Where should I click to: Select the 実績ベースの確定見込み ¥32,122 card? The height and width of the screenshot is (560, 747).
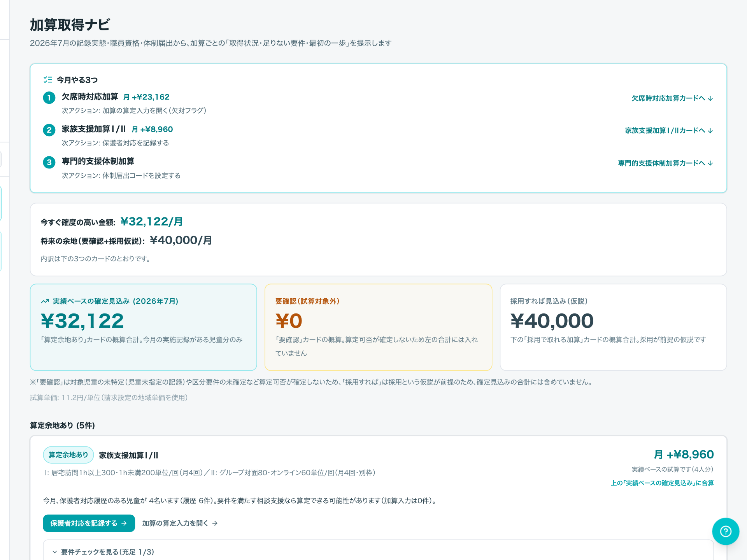click(143, 327)
